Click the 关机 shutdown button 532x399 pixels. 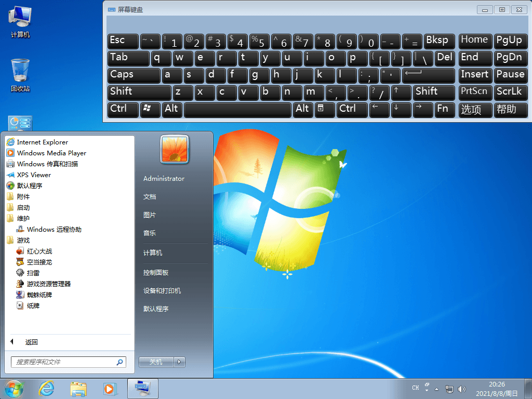point(156,362)
